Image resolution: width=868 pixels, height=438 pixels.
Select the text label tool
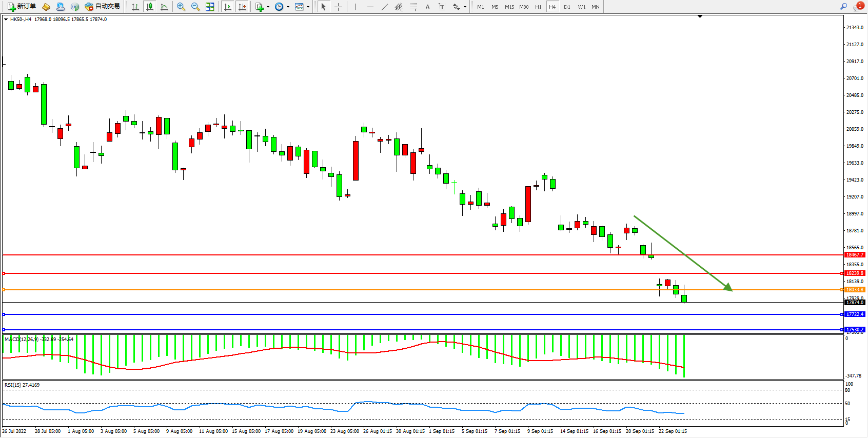(442, 7)
